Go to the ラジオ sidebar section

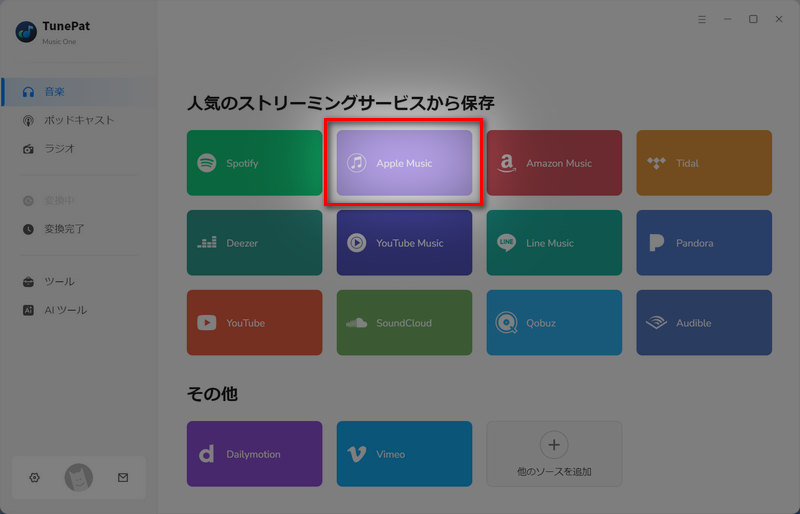coord(79,149)
